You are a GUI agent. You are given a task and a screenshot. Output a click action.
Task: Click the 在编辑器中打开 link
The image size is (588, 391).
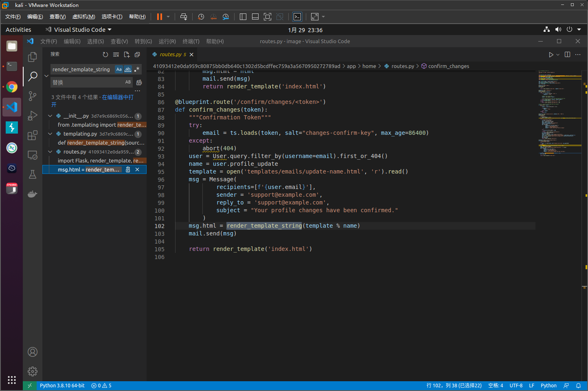point(117,97)
